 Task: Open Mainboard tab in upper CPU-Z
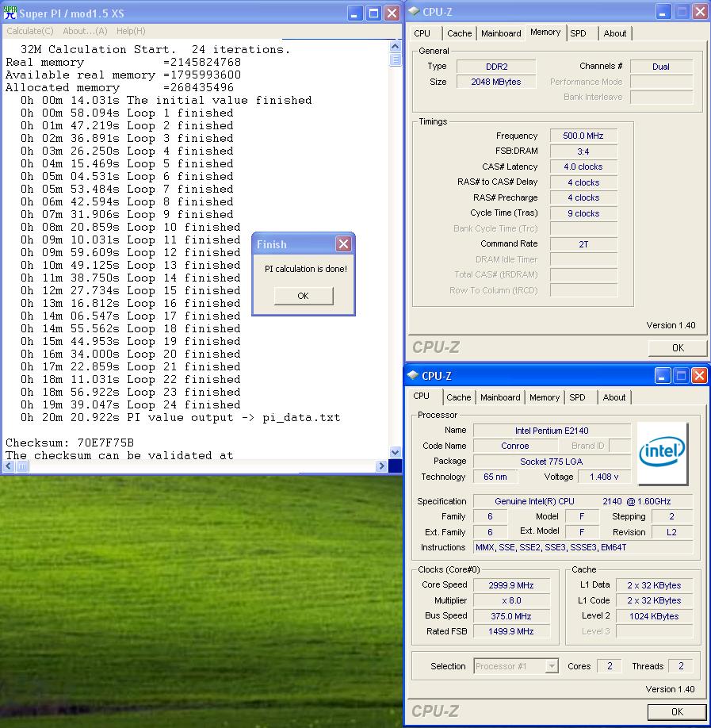coord(501,33)
